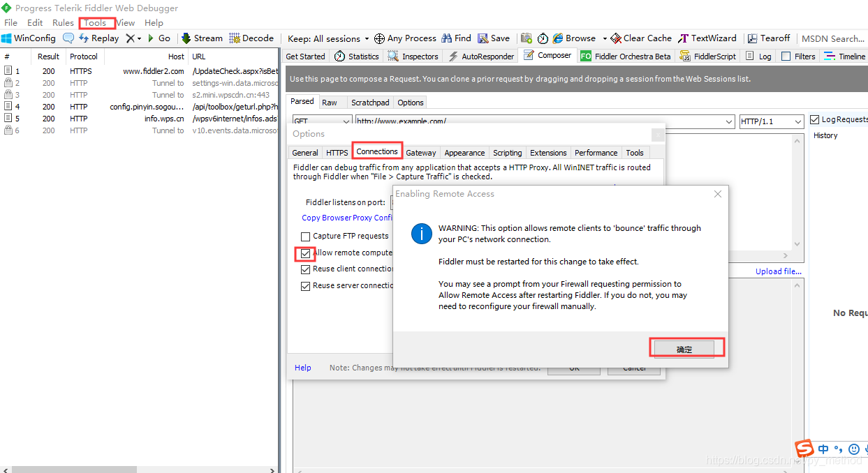
Task: Click the Any Process target icon
Action: pos(379,38)
